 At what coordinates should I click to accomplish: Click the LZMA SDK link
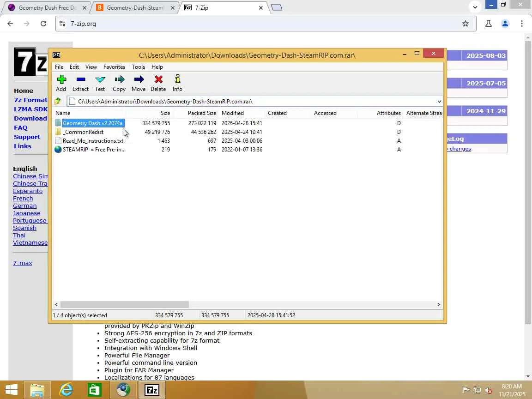[x=31, y=109]
